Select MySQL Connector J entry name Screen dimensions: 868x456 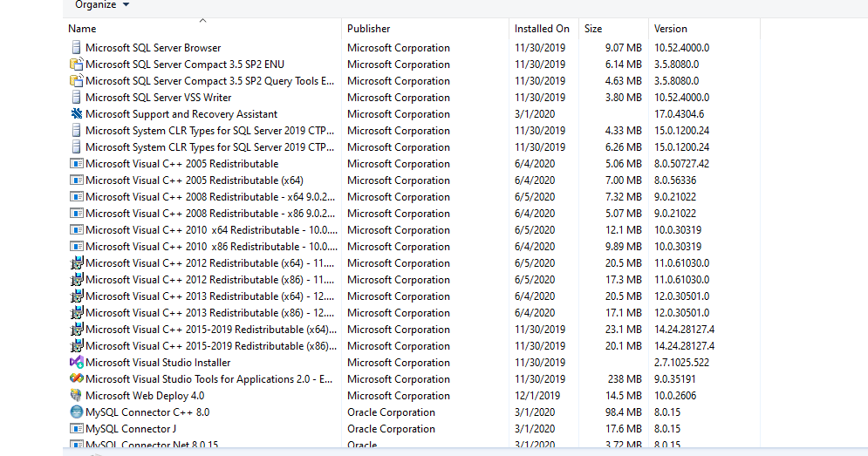[x=131, y=430]
